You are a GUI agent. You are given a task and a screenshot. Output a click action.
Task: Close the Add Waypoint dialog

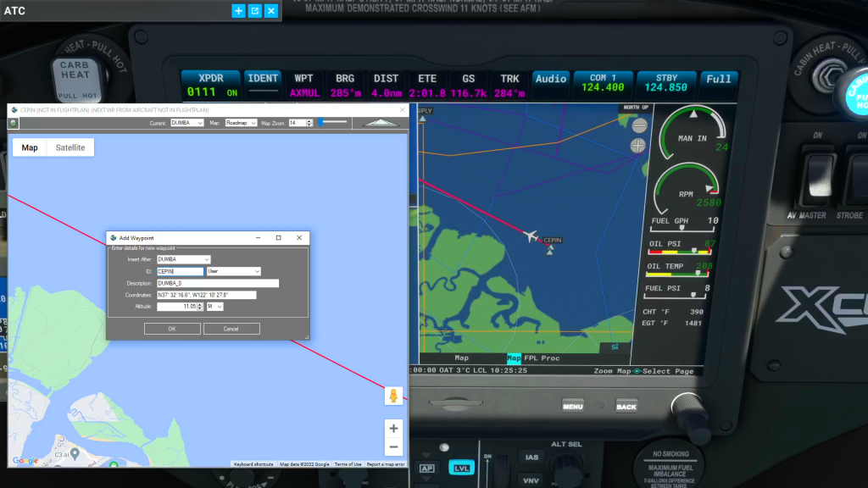(x=299, y=238)
